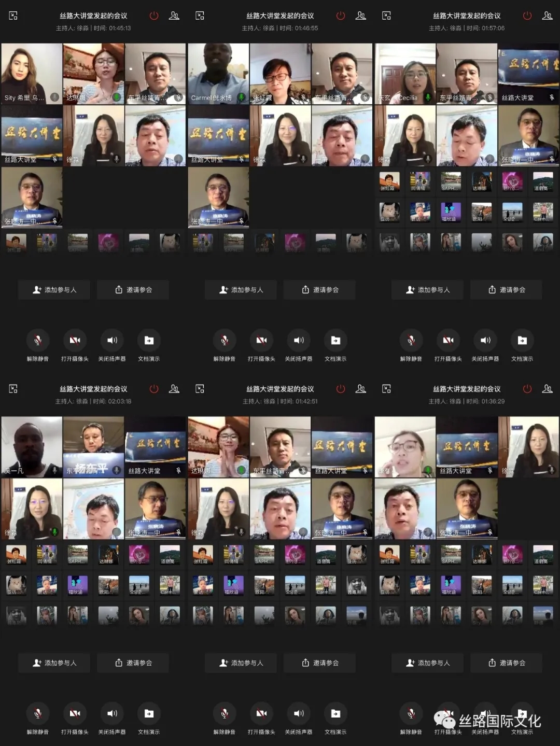Viewport: 560px width, 746px height.
Task: Click 邀请参会 button in 02:03:18 meeting
Action: point(133,663)
